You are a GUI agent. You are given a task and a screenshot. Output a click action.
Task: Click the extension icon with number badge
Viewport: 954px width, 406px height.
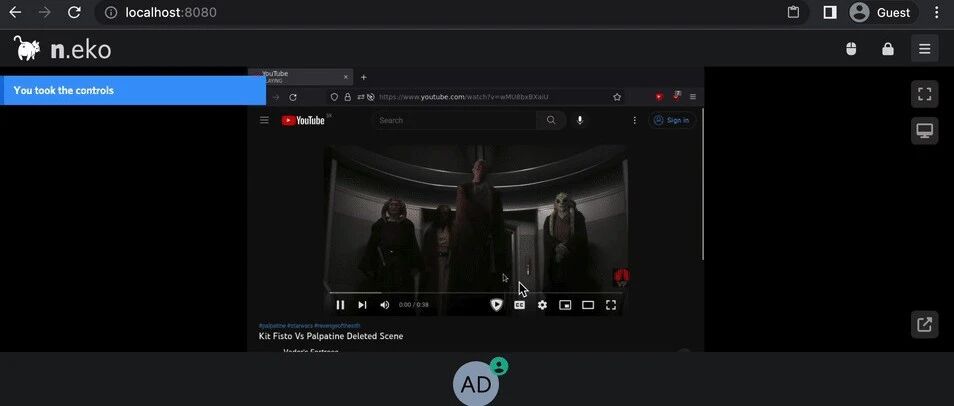[x=677, y=96]
